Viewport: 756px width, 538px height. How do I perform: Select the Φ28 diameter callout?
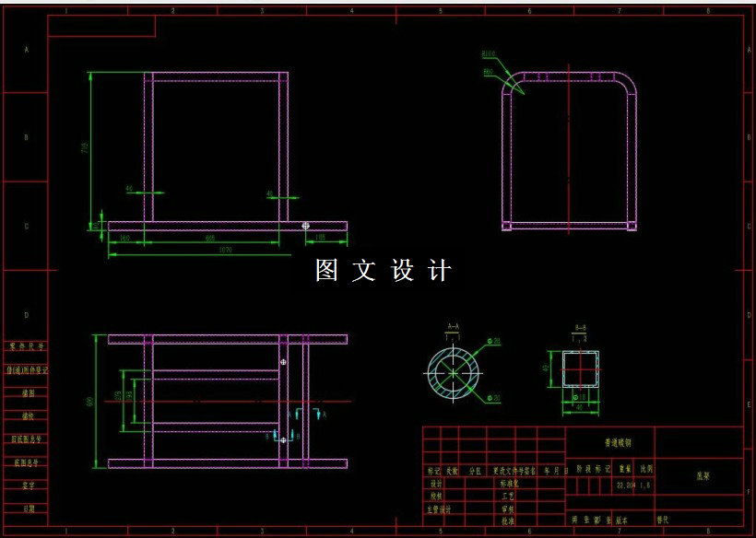[x=494, y=341]
